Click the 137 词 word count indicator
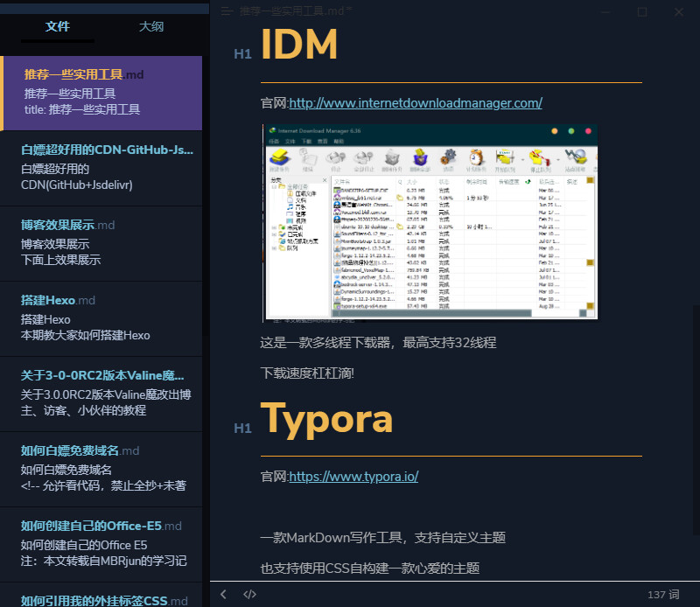Viewport: 700px width, 607px height. pyautogui.click(x=663, y=595)
